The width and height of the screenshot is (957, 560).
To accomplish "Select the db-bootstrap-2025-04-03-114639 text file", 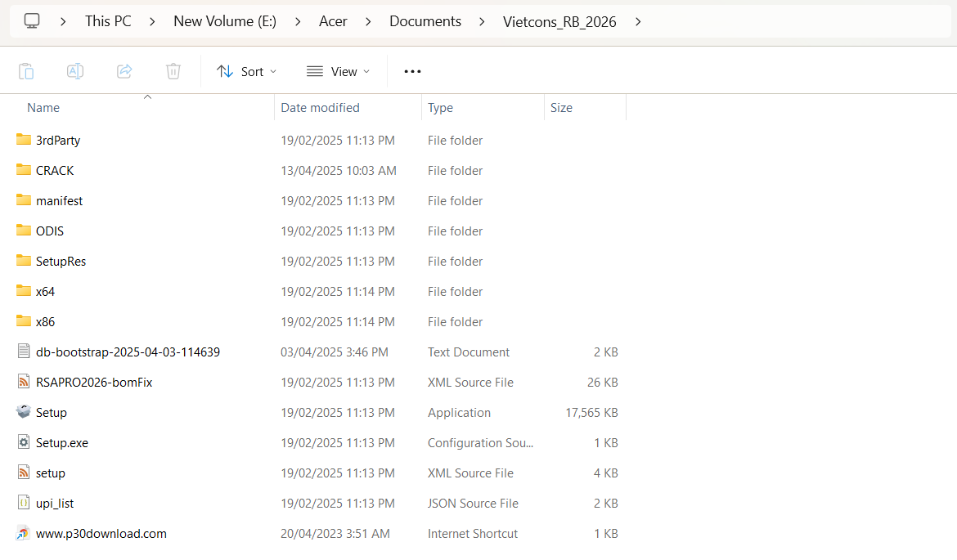I will (128, 352).
